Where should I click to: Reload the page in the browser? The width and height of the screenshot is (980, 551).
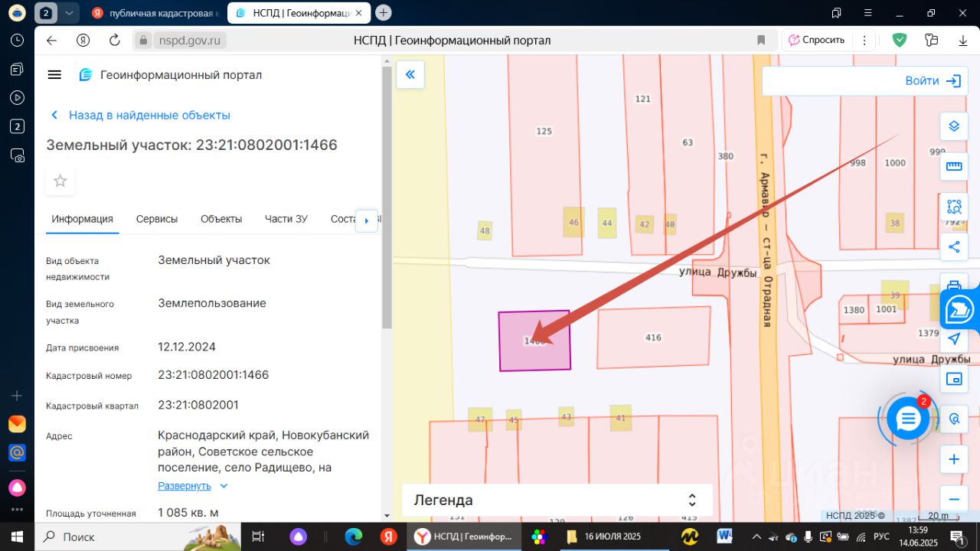tap(115, 41)
